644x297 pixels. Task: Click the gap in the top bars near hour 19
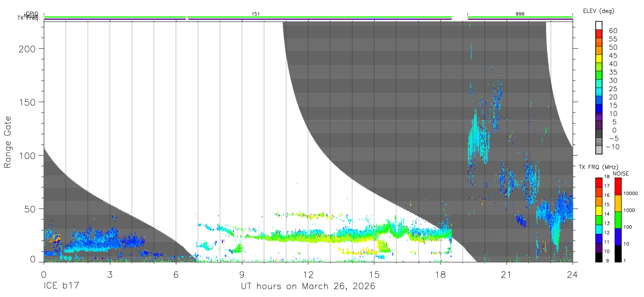[459, 19]
